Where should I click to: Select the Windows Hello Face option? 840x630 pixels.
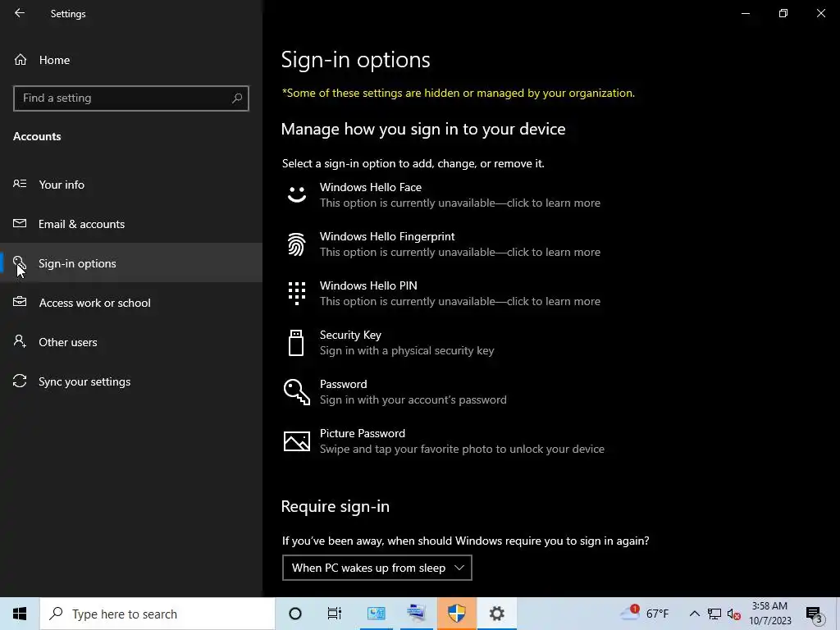click(x=443, y=195)
